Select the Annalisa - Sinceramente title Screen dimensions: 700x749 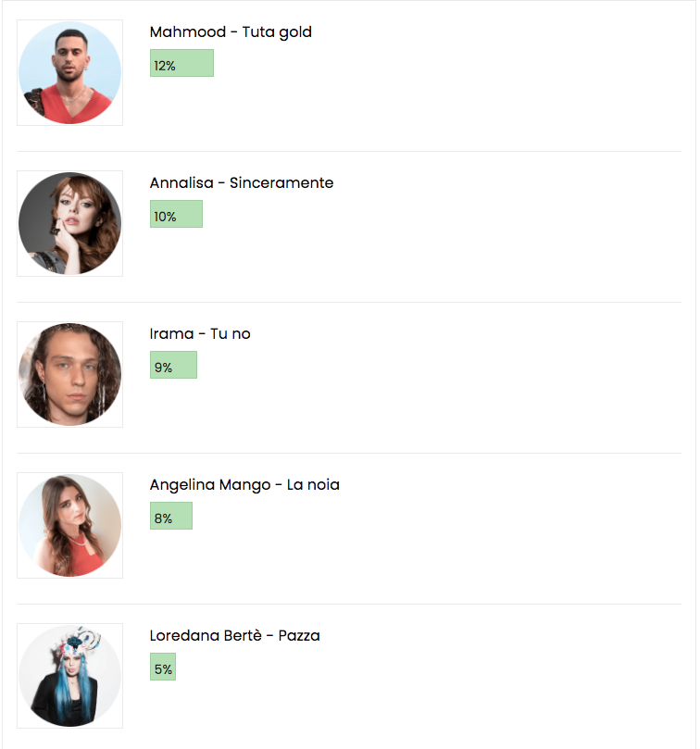[242, 183]
